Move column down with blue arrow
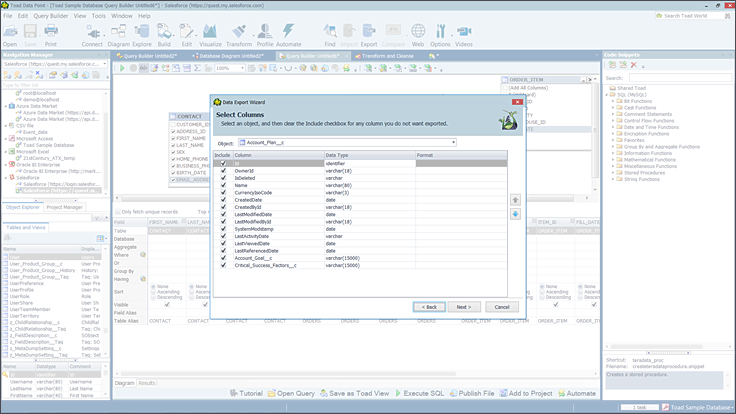Viewport: 736px width, 414px height. pos(515,215)
